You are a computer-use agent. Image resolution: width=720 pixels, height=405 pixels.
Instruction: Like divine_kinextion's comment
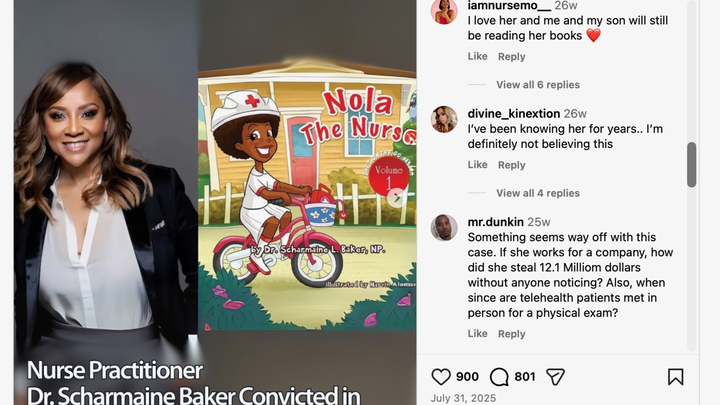[x=478, y=164]
